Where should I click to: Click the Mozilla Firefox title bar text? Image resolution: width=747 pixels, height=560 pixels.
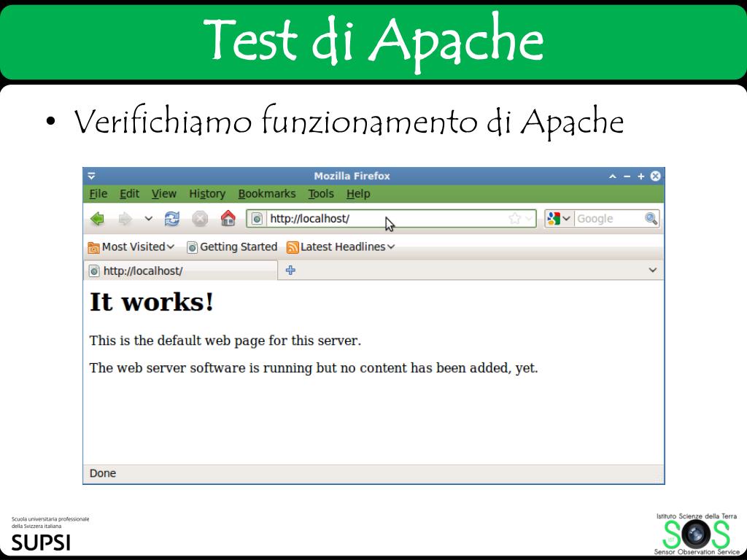coord(352,176)
